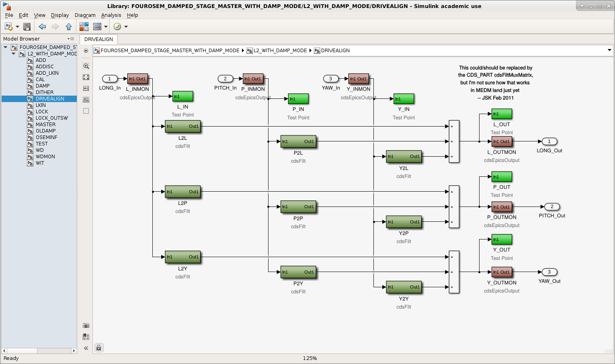This screenshot has width=615, height=364.
Task: Select the Y2L cdsFilt block
Action: pyautogui.click(x=404, y=156)
